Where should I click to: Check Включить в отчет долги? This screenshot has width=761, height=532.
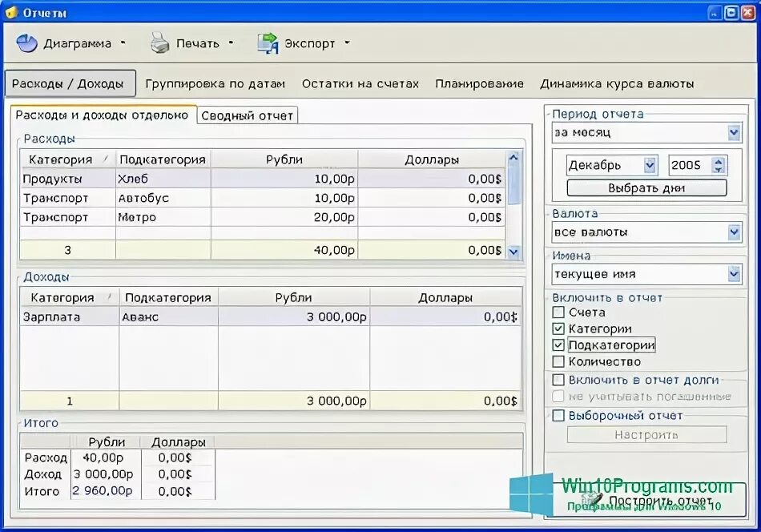coord(558,380)
